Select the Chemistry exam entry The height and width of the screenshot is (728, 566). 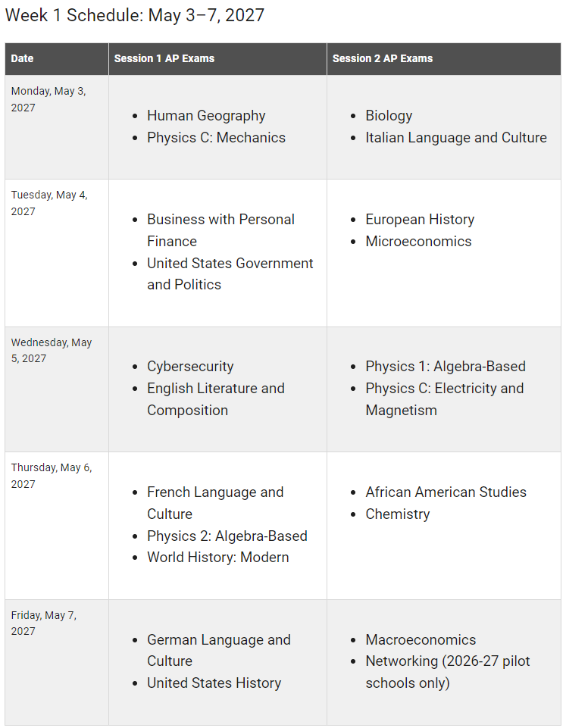(x=398, y=514)
